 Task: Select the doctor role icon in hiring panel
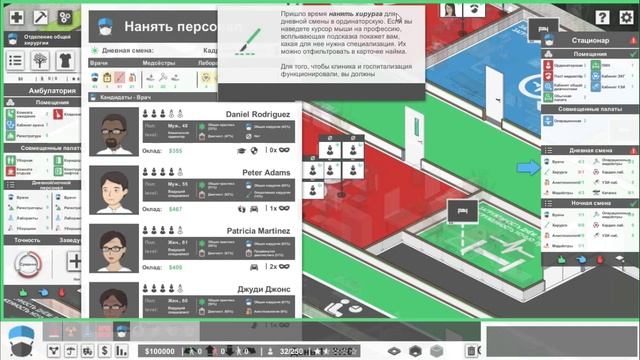95,77
